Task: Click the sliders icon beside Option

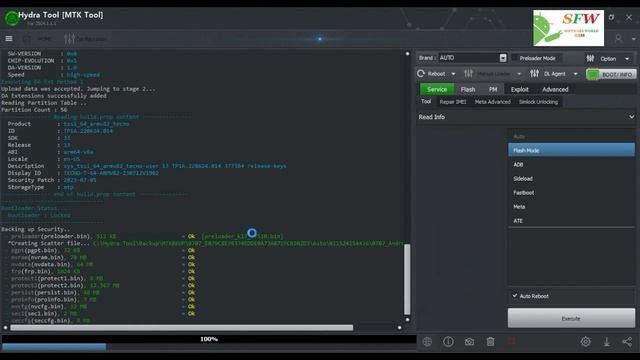Action: point(590,58)
